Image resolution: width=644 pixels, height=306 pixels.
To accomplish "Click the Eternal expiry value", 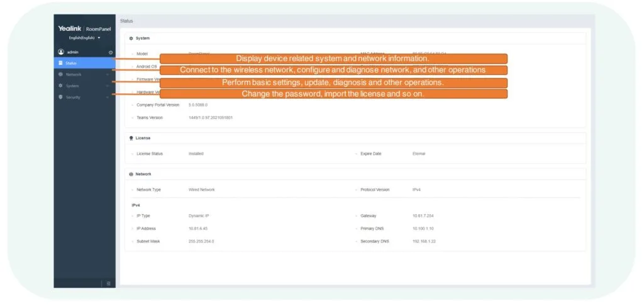I will pyautogui.click(x=419, y=154).
